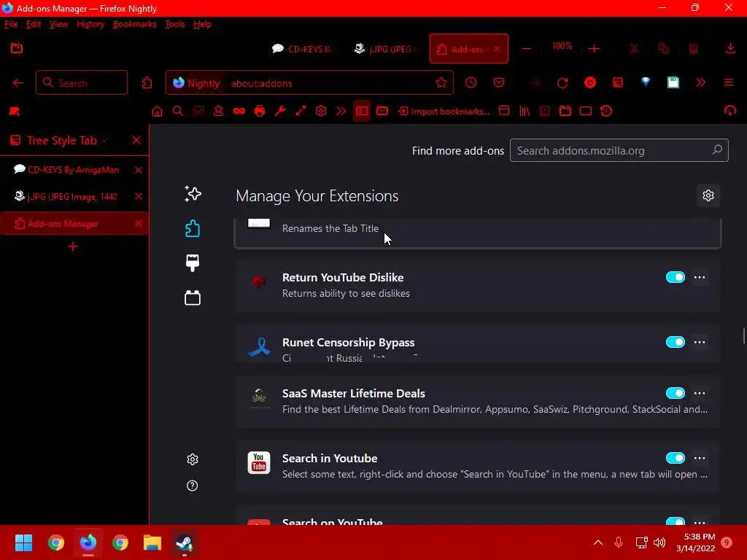This screenshot has height=560, width=747.
Task: Open new tab with plus in tree sidebar
Action: click(x=73, y=246)
